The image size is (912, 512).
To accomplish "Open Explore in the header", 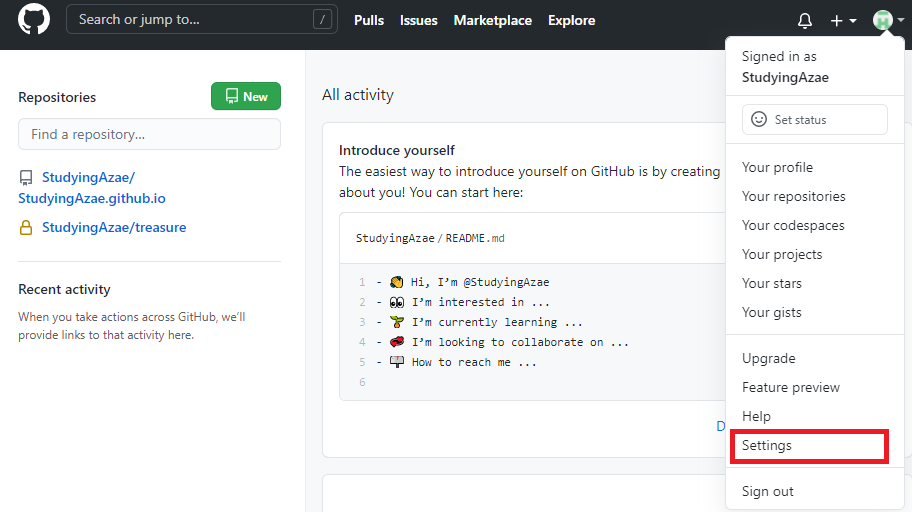I will tap(571, 20).
